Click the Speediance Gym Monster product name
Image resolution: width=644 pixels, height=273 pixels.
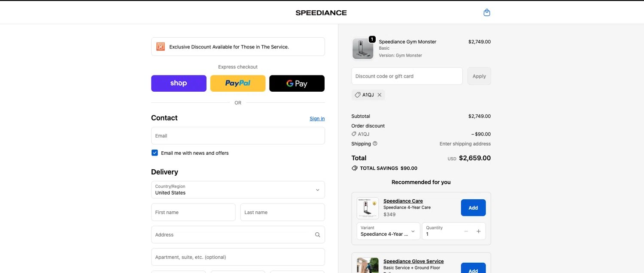coord(407,42)
